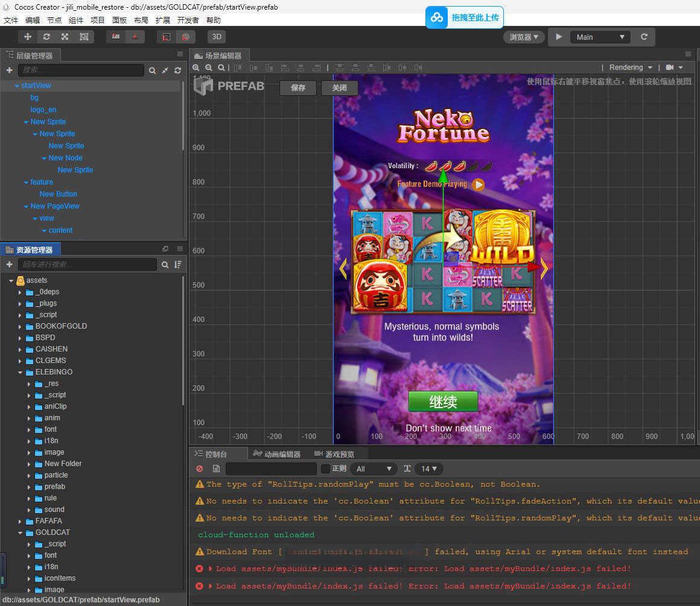
Task: Clear the console log
Action: [x=199, y=469]
